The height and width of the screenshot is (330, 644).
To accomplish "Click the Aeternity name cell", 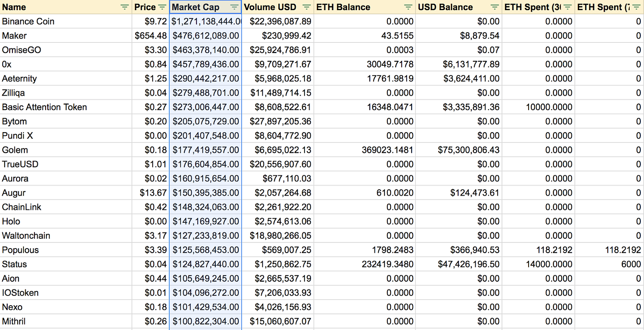I will tap(66, 78).
